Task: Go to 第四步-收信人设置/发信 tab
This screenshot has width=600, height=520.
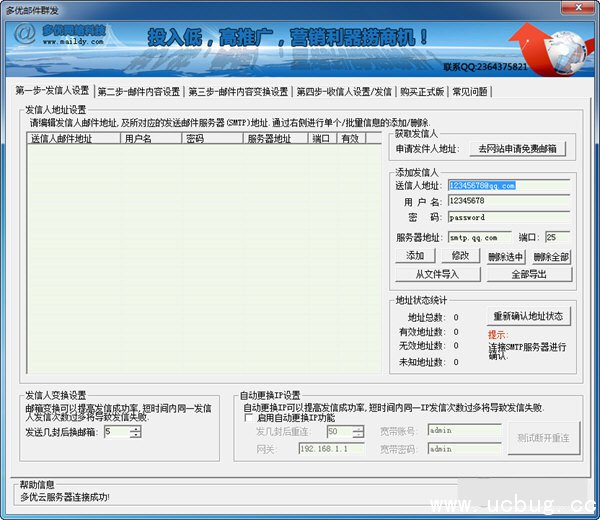Action: point(343,91)
